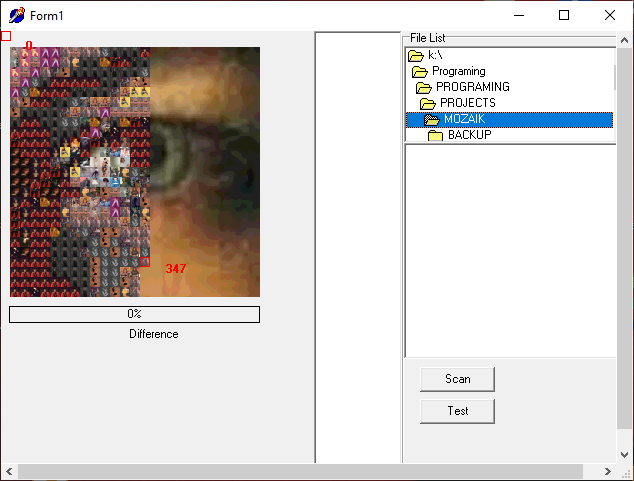Click the horizontal scrollbar left arrow
This screenshot has width=634, height=481.
(x=9, y=471)
